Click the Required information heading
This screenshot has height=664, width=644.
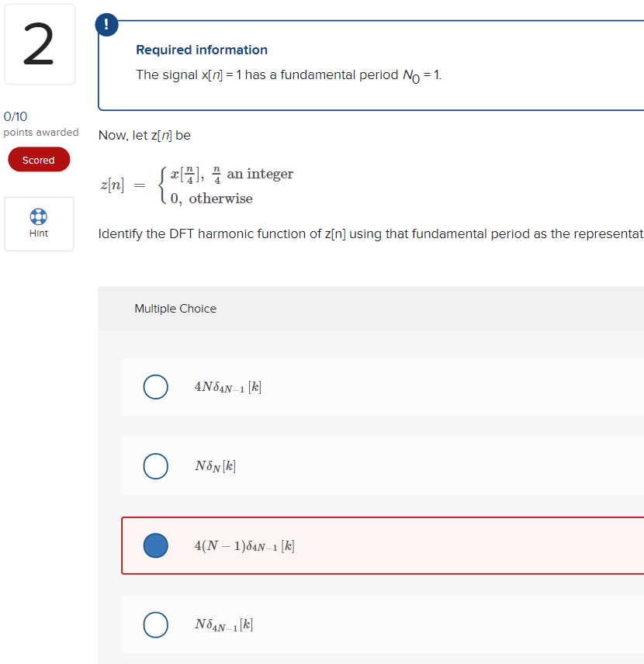point(201,50)
